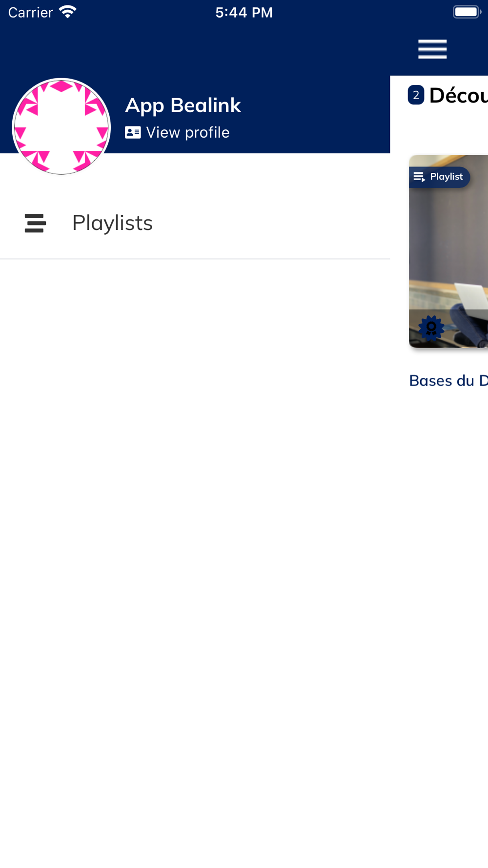Tap the playlist queue icon in the tag
Viewport: 488px width, 868px height.
click(419, 177)
